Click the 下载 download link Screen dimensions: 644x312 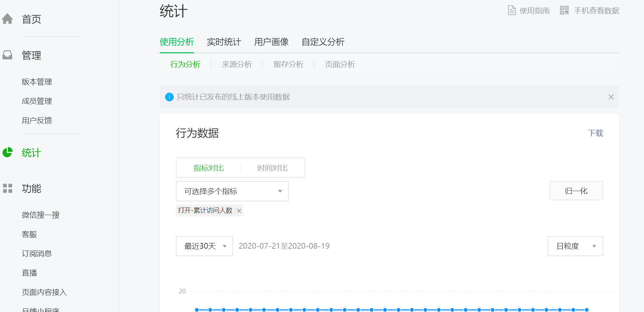pos(595,133)
